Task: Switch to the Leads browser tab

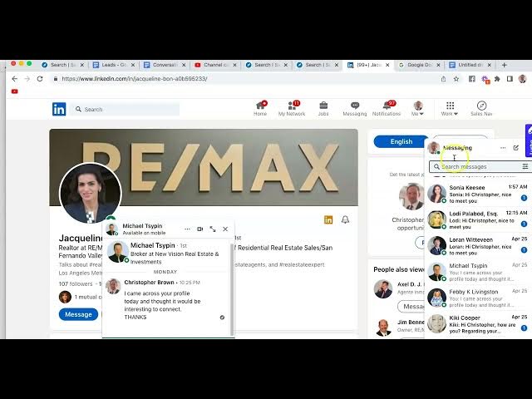Action: click(x=113, y=65)
